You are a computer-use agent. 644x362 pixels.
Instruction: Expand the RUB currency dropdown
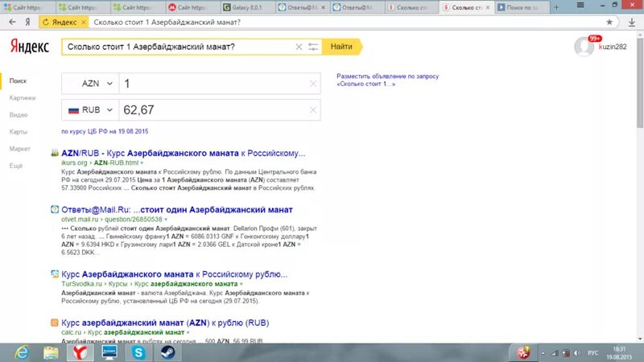[x=109, y=110]
